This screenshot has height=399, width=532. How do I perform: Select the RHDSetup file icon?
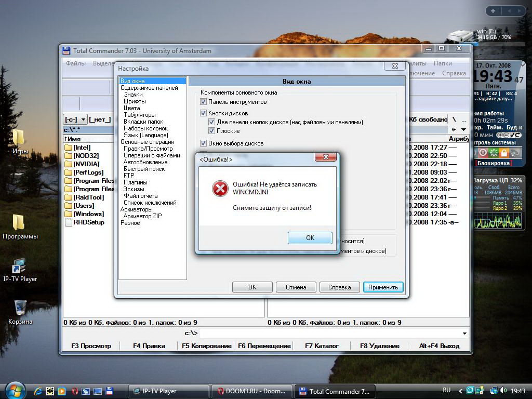point(68,222)
